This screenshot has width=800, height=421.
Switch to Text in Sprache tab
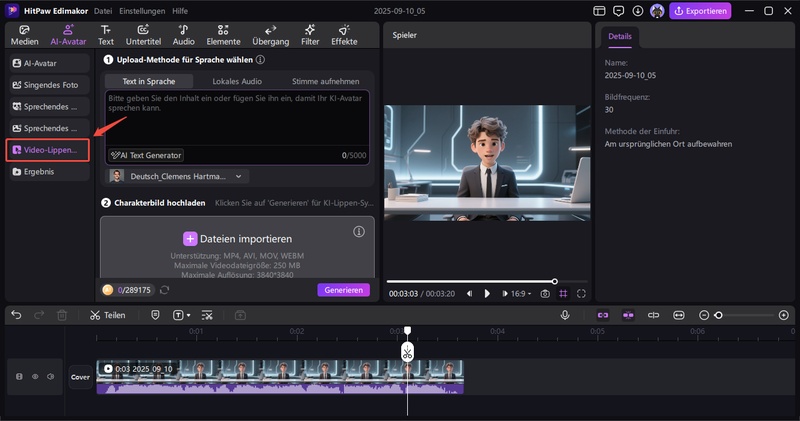click(x=148, y=81)
